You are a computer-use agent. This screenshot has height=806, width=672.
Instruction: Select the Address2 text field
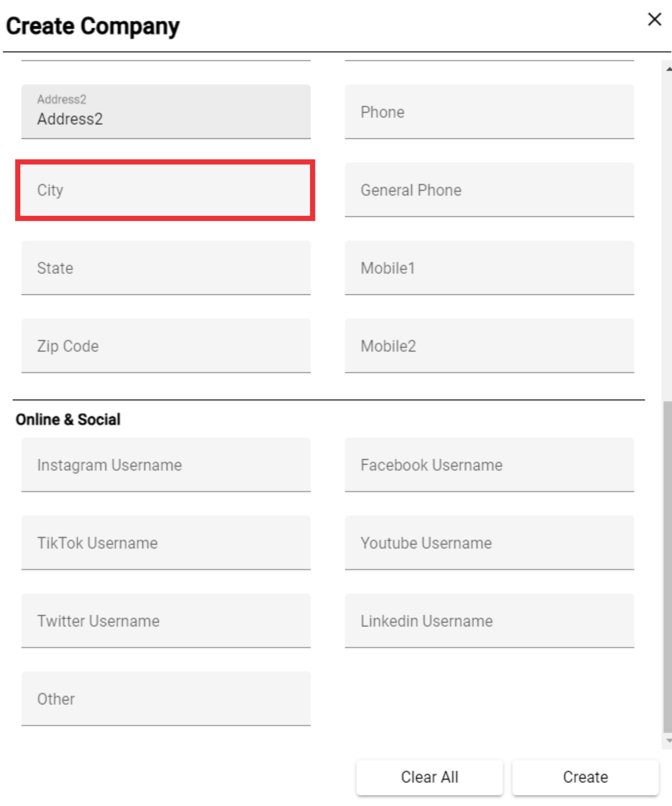click(x=166, y=112)
